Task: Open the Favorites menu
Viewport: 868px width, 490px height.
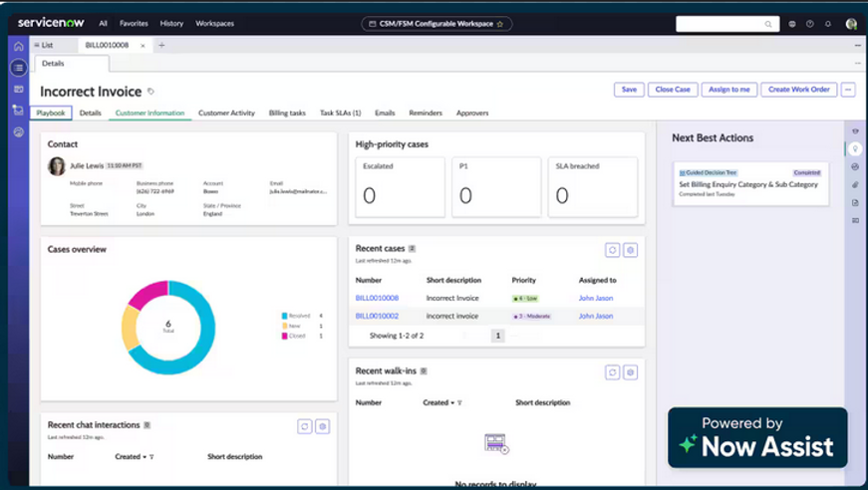Action: [x=134, y=24]
